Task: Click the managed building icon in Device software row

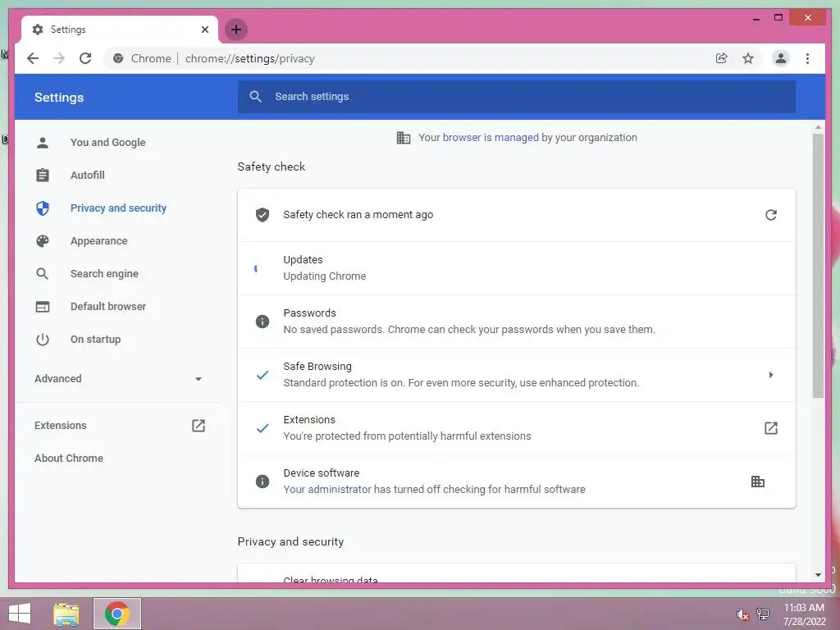Action: [757, 482]
